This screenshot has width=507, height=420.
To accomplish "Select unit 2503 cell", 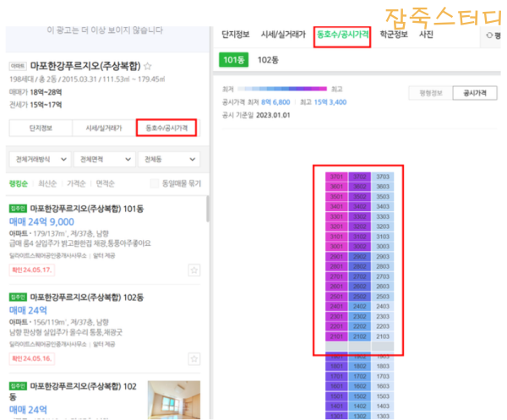I will (383, 297).
